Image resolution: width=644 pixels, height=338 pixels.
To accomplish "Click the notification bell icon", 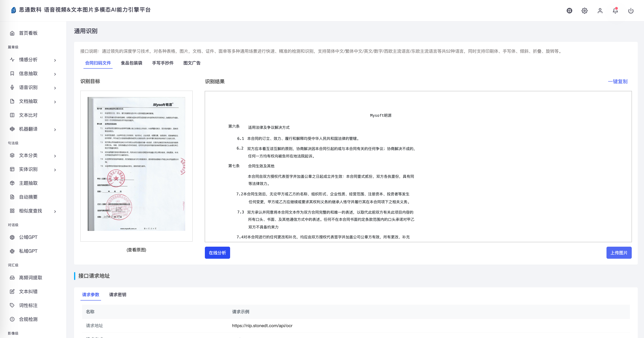I will (x=615, y=11).
